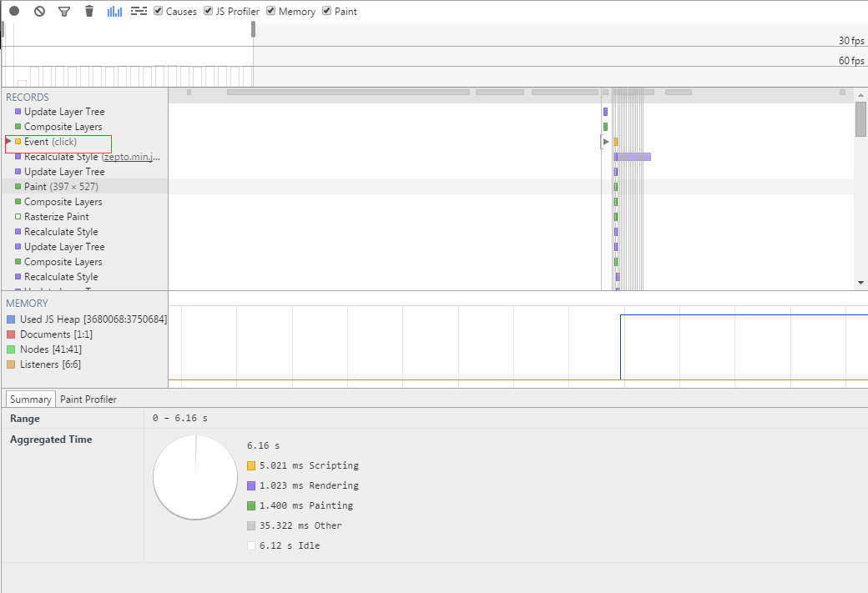This screenshot has height=593, width=868.
Task: Disable the JS Profiler checkbox
Action: [x=209, y=12]
